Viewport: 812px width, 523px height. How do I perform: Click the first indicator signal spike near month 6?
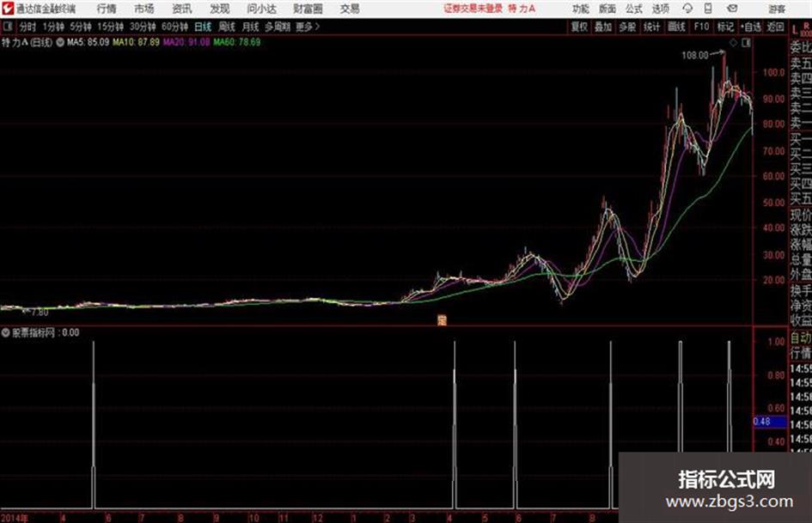point(94,424)
